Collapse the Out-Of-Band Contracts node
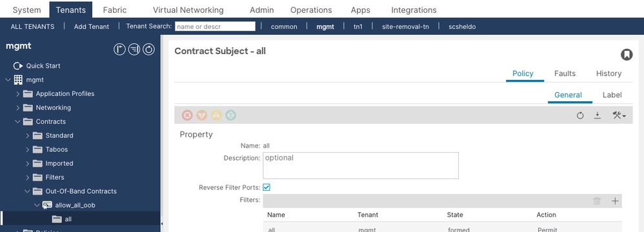The image size is (644, 232). (x=28, y=191)
